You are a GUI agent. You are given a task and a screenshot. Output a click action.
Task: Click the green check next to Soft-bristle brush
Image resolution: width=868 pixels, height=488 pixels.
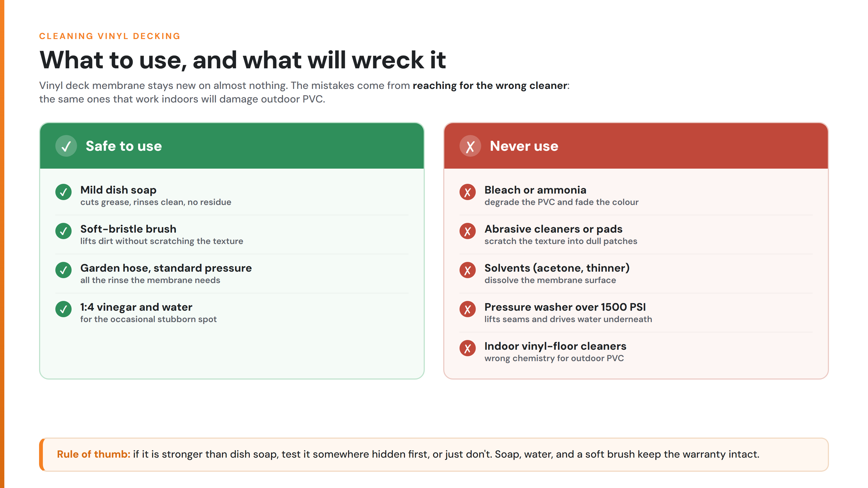tap(63, 231)
